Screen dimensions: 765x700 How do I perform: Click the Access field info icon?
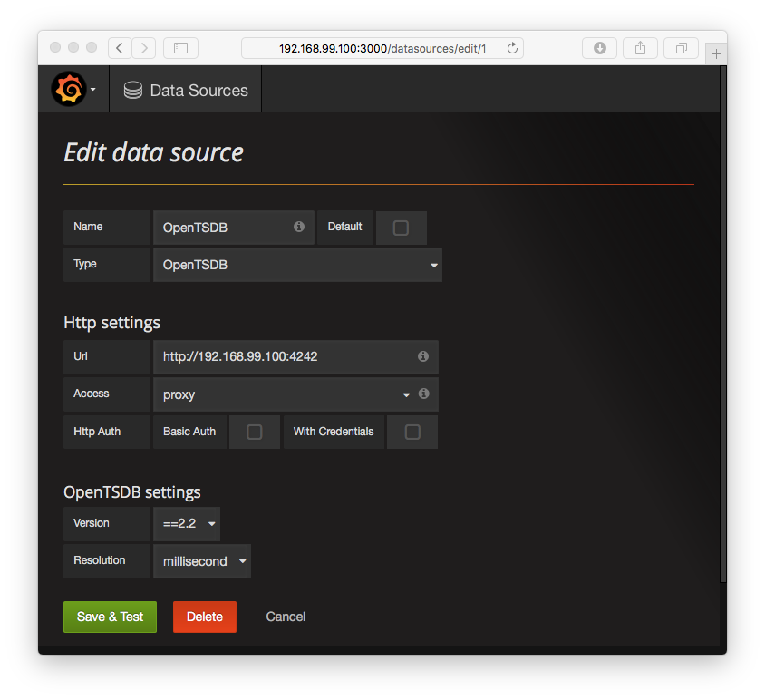click(423, 394)
